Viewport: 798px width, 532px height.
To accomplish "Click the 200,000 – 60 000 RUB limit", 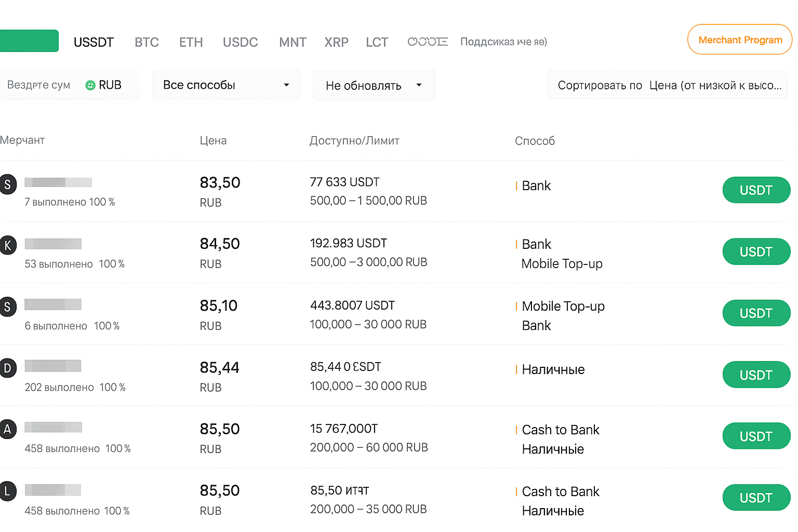I will pos(369,447).
